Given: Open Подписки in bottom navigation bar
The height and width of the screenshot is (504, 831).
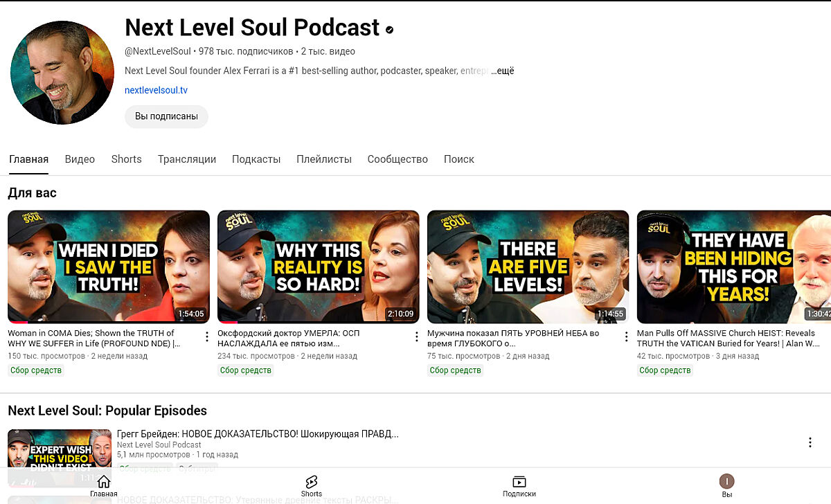Looking at the screenshot, I should coord(519,483).
